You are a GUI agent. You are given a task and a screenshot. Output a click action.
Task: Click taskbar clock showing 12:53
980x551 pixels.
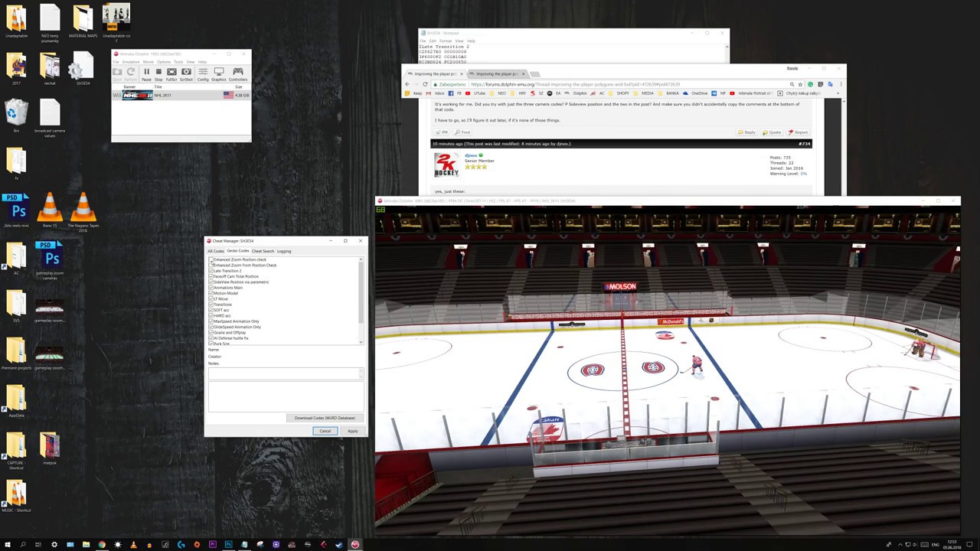click(x=952, y=545)
